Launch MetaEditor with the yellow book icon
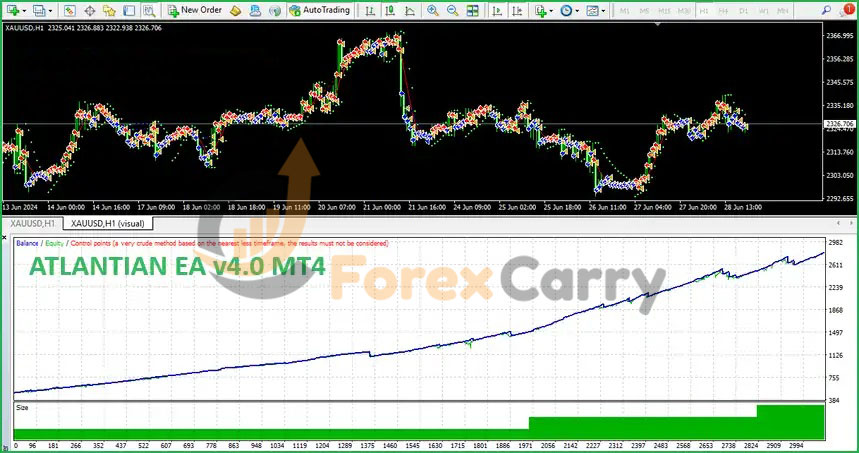 pos(236,10)
